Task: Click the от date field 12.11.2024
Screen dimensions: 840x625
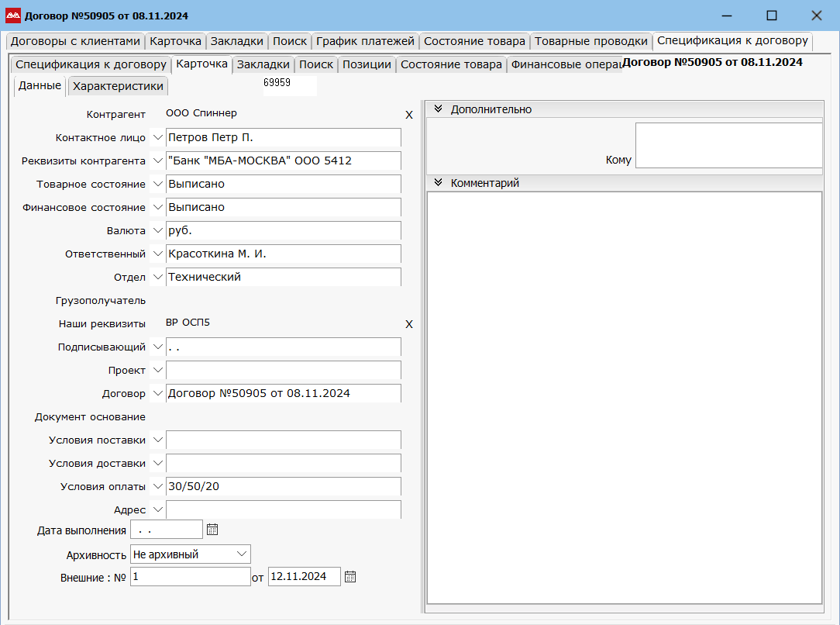Action: [305, 577]
